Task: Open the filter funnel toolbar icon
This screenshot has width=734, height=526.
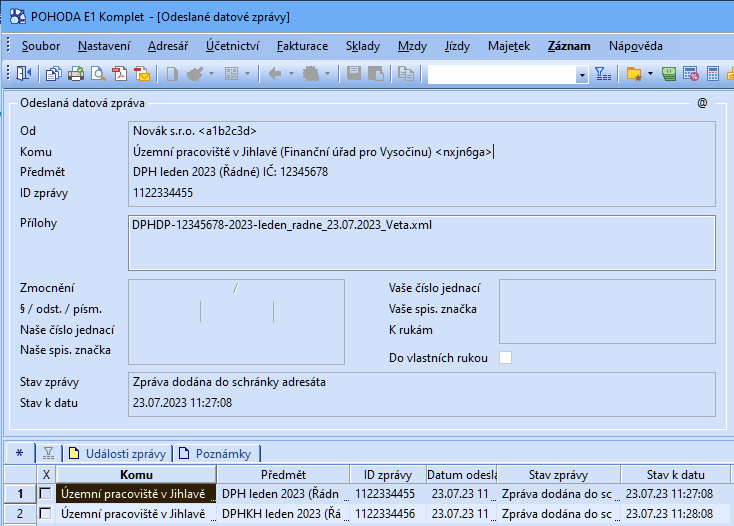Action: tap(602, 73)
